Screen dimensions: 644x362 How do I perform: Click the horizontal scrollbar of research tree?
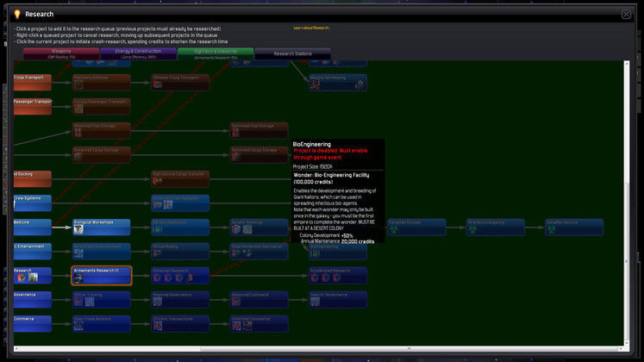coord(318,349)
